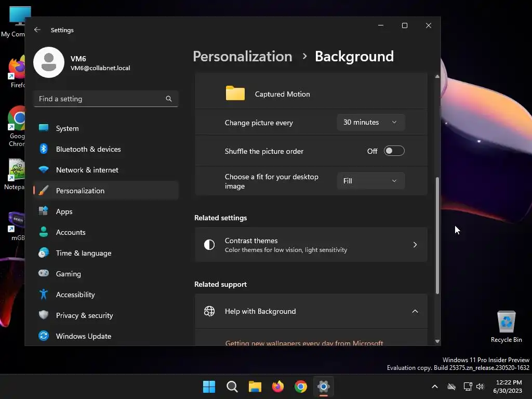Click the content pane scrollbar thumb
The image size is (532, 399).
click(437, 235)
